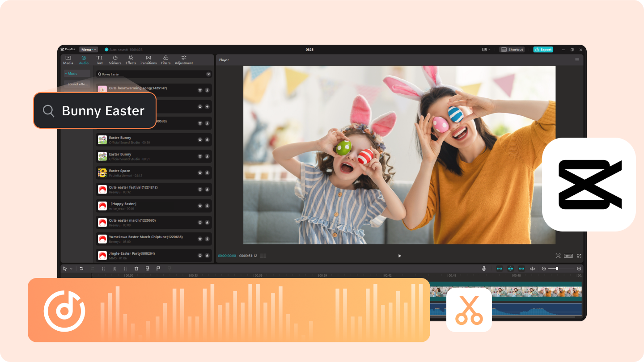This screenshot has height=362, width=644.
Task: Download the Jingle-Easter Party track
Action: [x=207, y=256]
